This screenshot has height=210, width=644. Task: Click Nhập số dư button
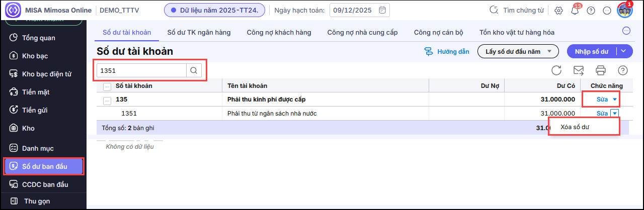[x=591, y=51]
